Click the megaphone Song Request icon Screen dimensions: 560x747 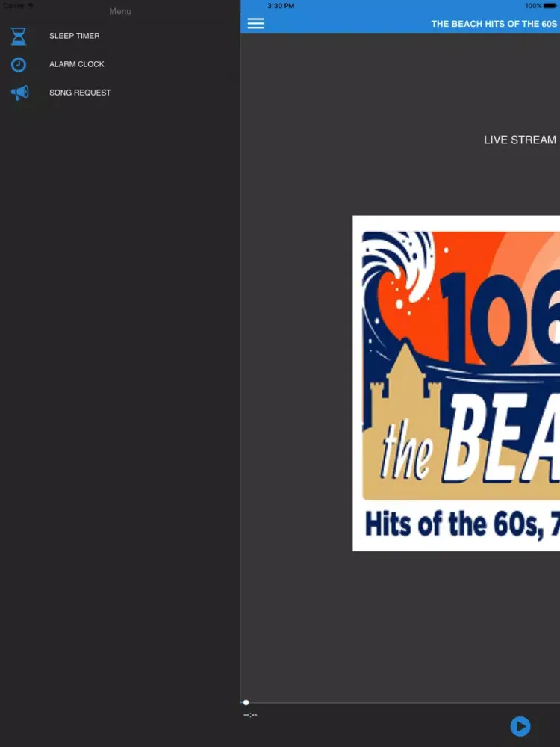19,93
